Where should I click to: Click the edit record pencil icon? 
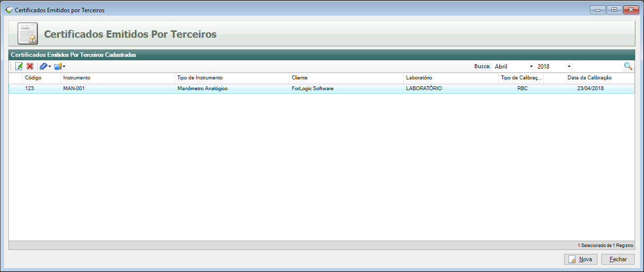(x=19, y=66)
